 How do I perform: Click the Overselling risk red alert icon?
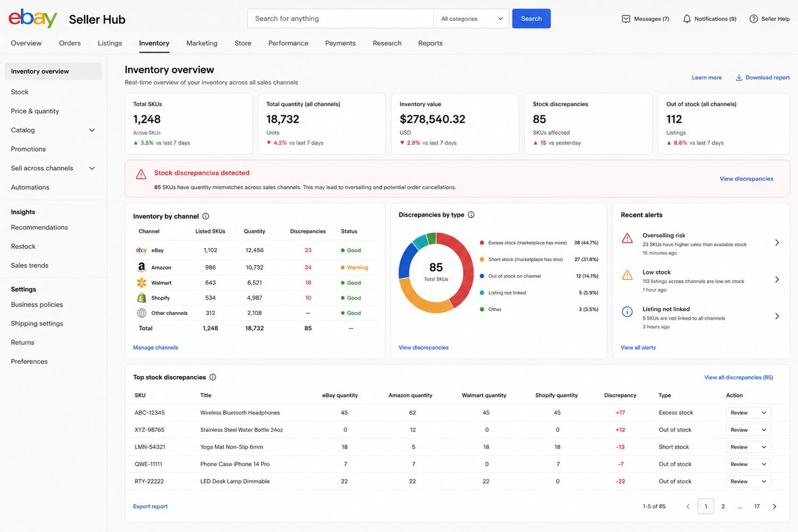[x=627, y=238]
